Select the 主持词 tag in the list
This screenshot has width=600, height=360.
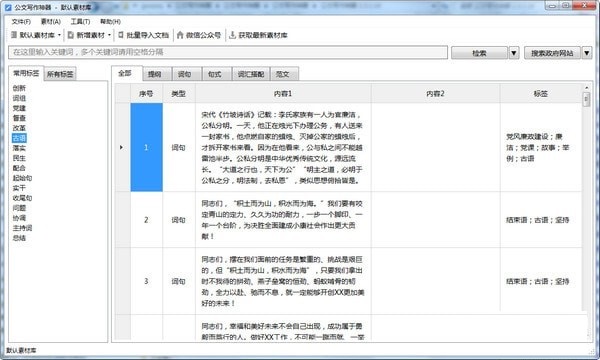click(x=22, y=228)
